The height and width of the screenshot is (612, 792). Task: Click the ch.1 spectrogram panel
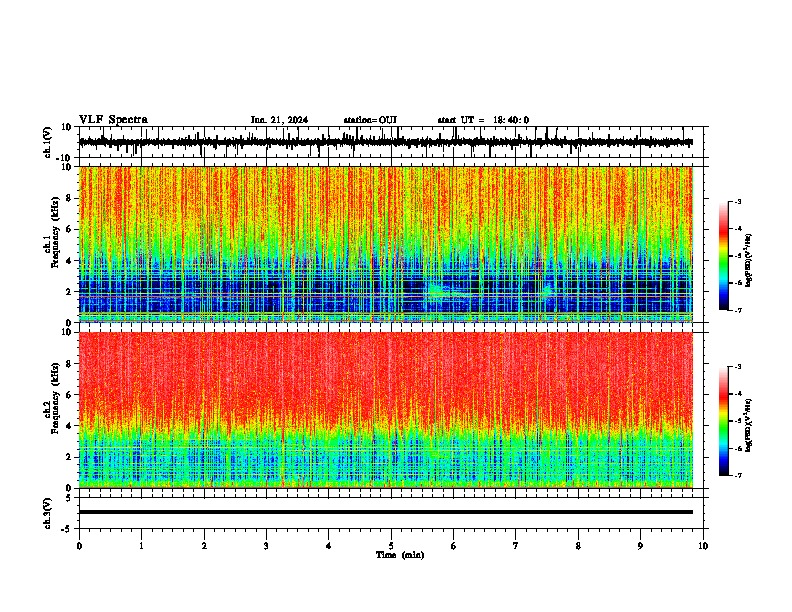386,244
